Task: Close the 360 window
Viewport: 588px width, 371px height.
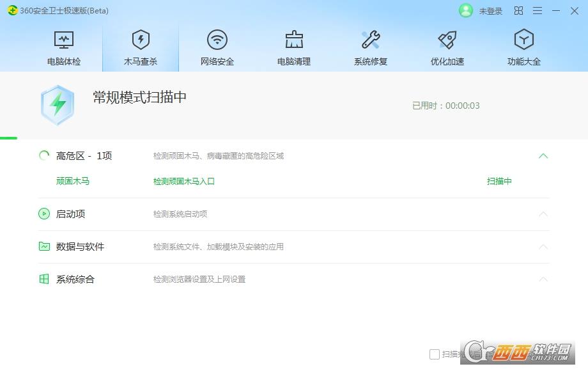Action: pyautogui.click(x=575, y=11)
